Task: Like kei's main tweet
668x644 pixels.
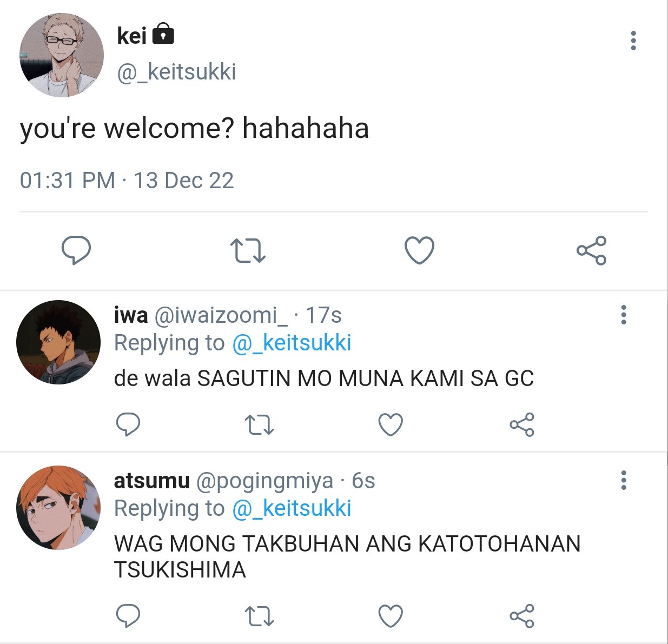Action: click(420, 250)
